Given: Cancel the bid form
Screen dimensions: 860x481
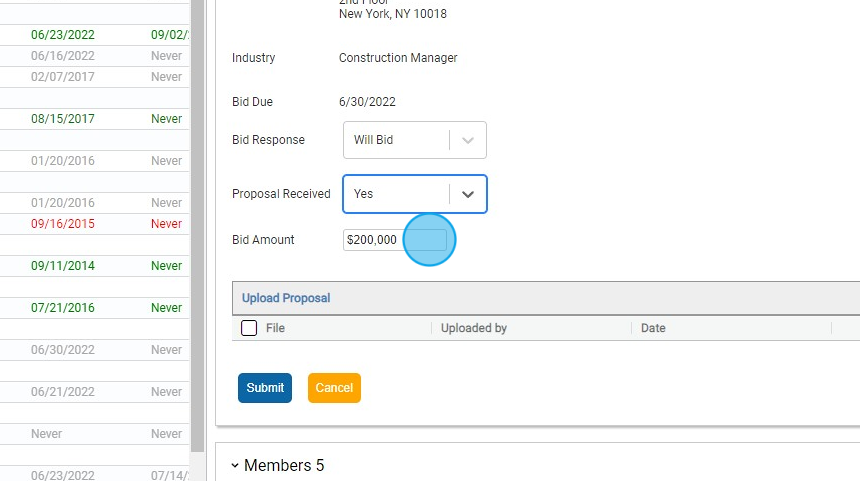Looking at the screenshot, I should (334, 388).
